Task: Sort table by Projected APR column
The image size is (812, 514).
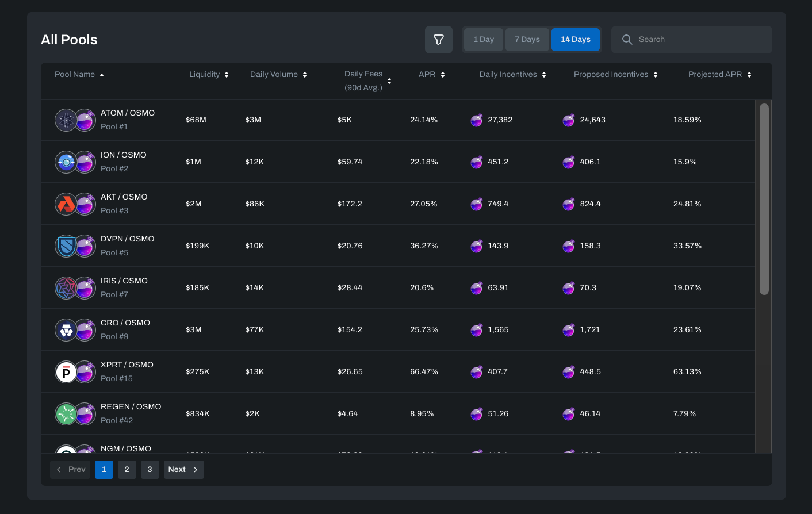Action: [x=720, y=75]
